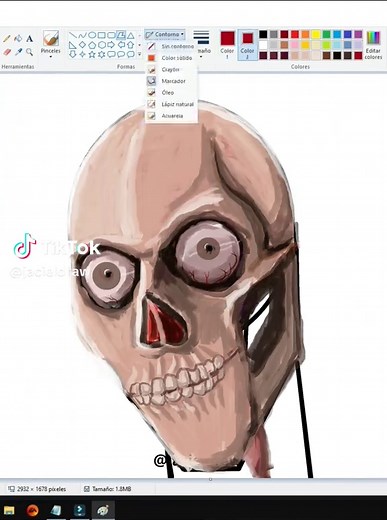The image size is (387, 520).
Task: Select the Magnifier zoom tool
Action: [x=30, y=52]
